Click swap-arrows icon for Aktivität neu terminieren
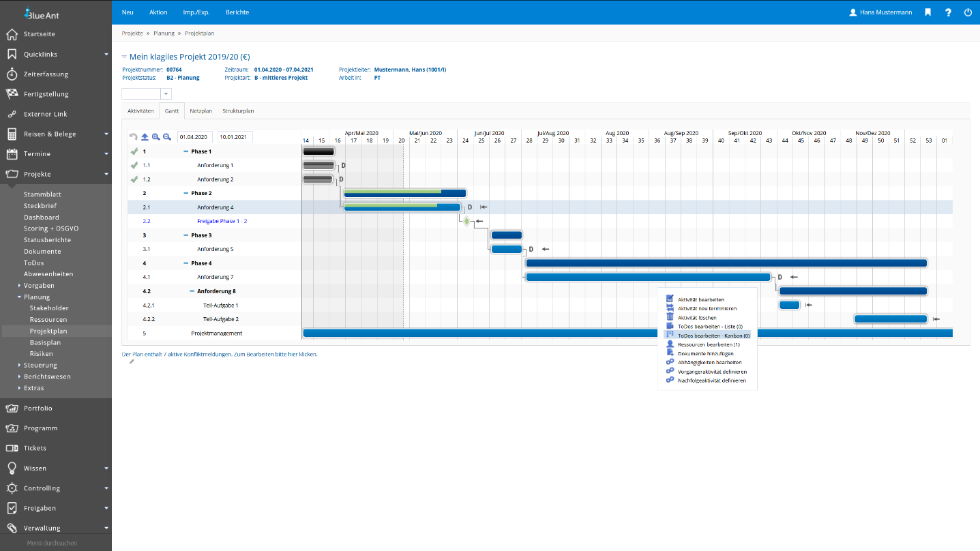 point(670,308)
